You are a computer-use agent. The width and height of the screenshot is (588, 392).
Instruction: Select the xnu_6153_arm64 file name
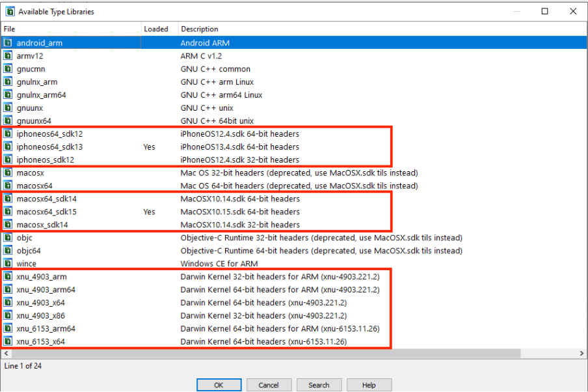(46, 329)
